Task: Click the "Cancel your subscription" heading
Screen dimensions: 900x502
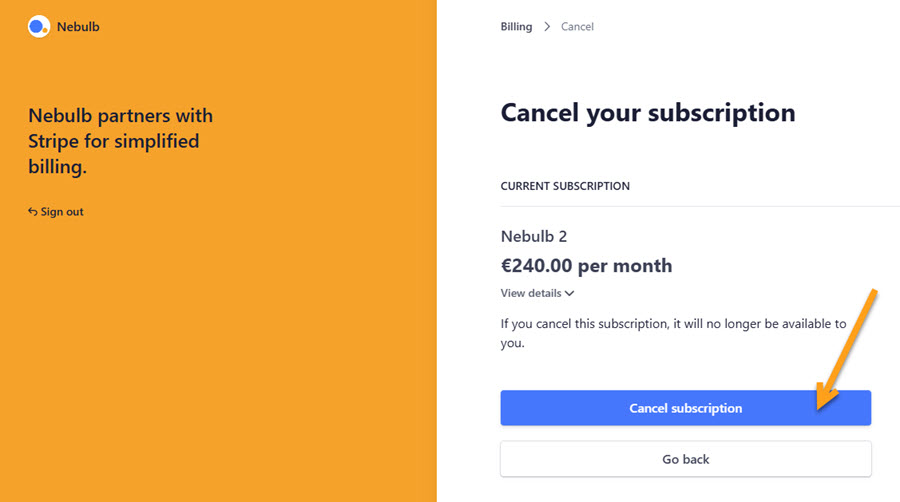Action: pos(647,113)
